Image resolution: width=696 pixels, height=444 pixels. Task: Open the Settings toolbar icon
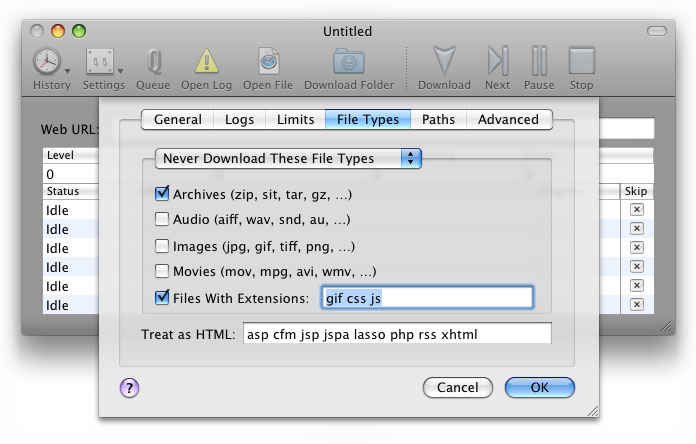click(x=99, y=62)
